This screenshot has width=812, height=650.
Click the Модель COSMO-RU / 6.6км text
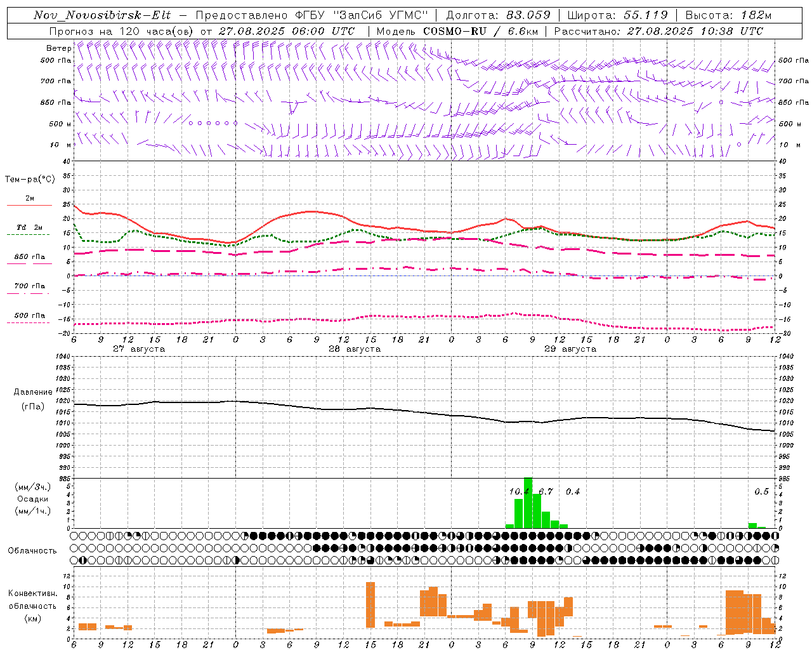tap(457, 31)
